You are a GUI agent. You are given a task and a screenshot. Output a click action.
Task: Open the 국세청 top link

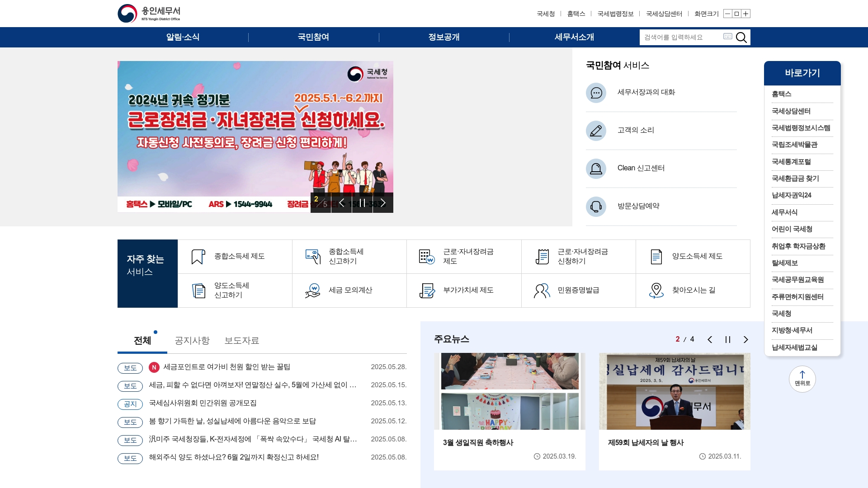(546, 14)
